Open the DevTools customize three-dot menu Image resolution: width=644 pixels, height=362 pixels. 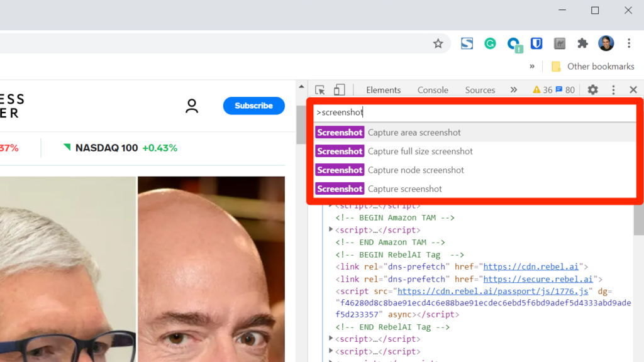(x=614, y=90)
